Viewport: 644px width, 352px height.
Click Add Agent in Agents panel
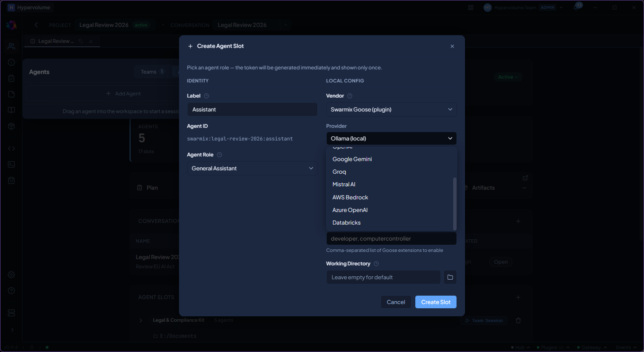(124, 94)
